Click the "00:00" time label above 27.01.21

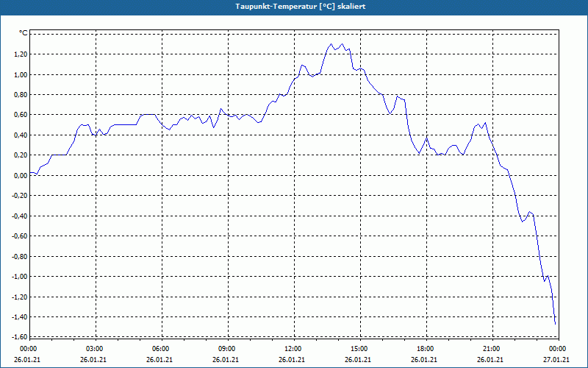(558, 349)
